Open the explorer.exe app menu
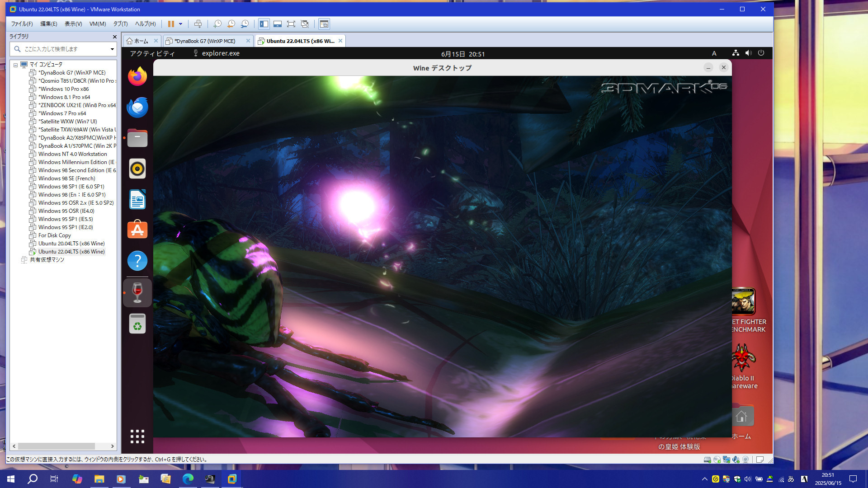Viewport: 868px width, 488px height. 216,53
